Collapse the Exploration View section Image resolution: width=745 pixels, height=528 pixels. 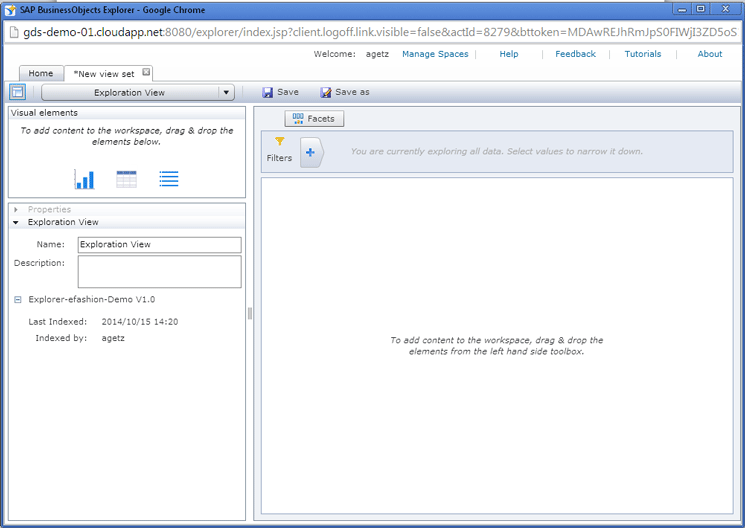[x=16, y=223]
